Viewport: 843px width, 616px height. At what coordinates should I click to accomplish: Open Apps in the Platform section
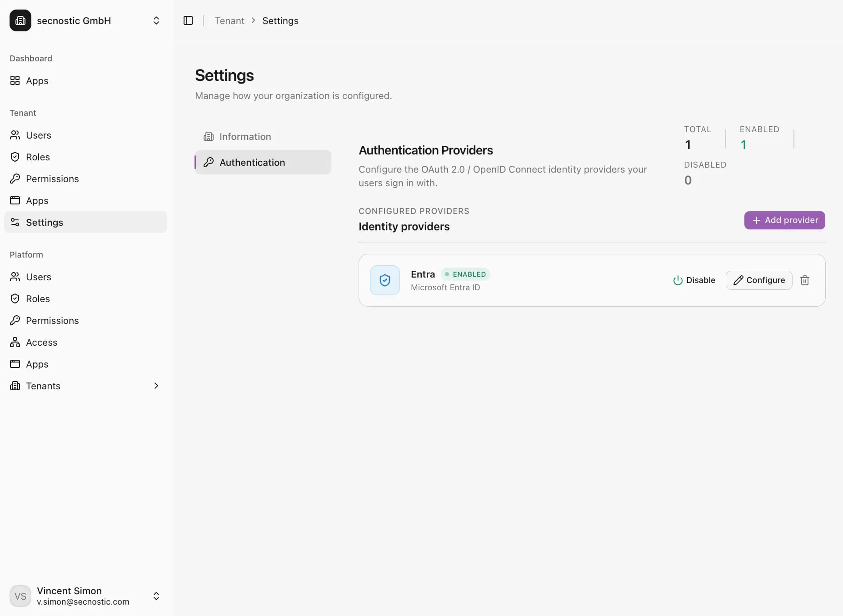(86, 364)
